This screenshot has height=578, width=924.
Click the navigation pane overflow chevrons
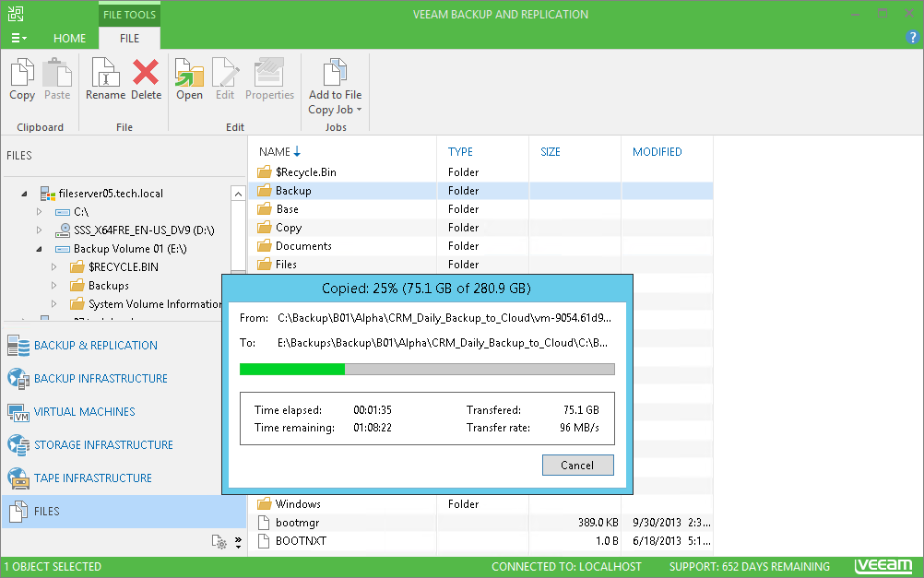238,543
